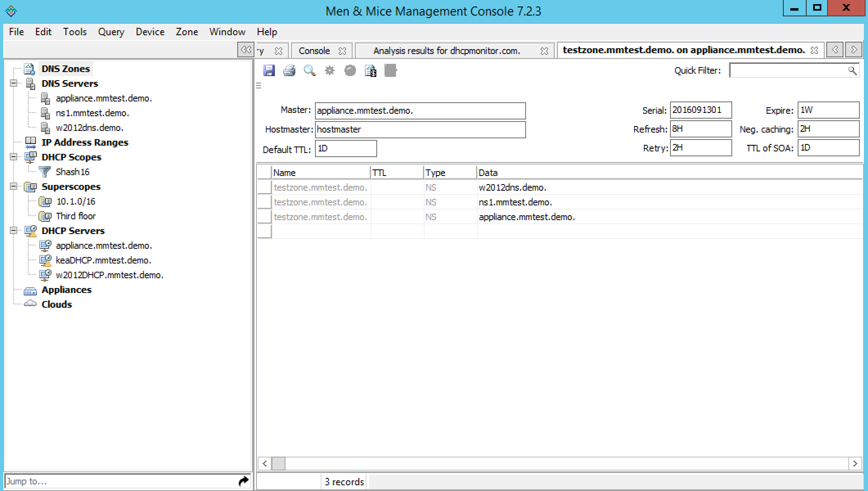This screenshot has height=491, width=868.
Task: Click the Hostmaster input field
Action: (420, 130)
